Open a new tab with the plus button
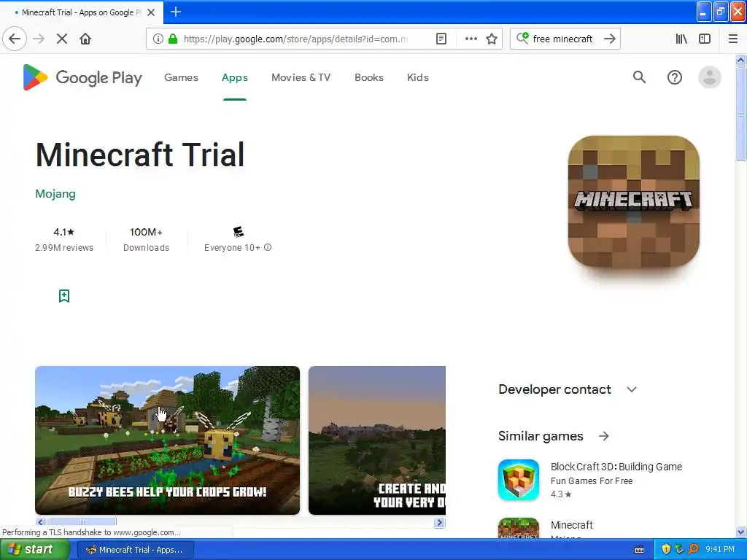The width and height of the screenshot is (747, 560). 175,12
